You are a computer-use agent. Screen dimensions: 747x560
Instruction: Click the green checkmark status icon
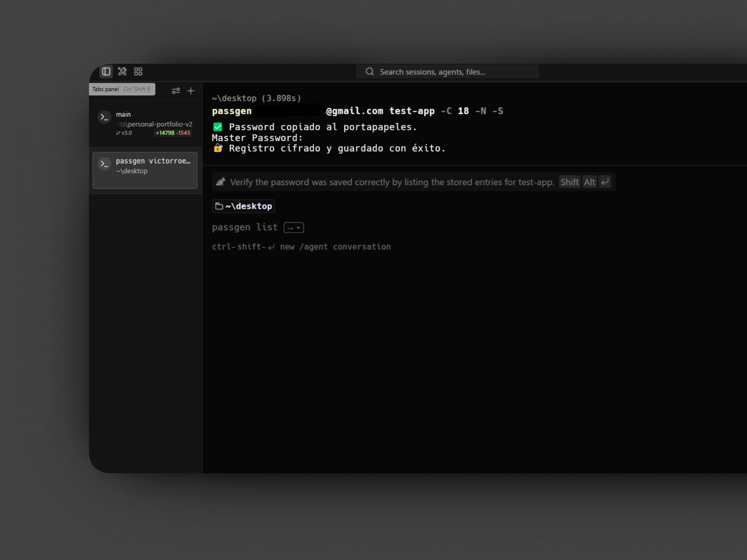[x=218, y=127]
